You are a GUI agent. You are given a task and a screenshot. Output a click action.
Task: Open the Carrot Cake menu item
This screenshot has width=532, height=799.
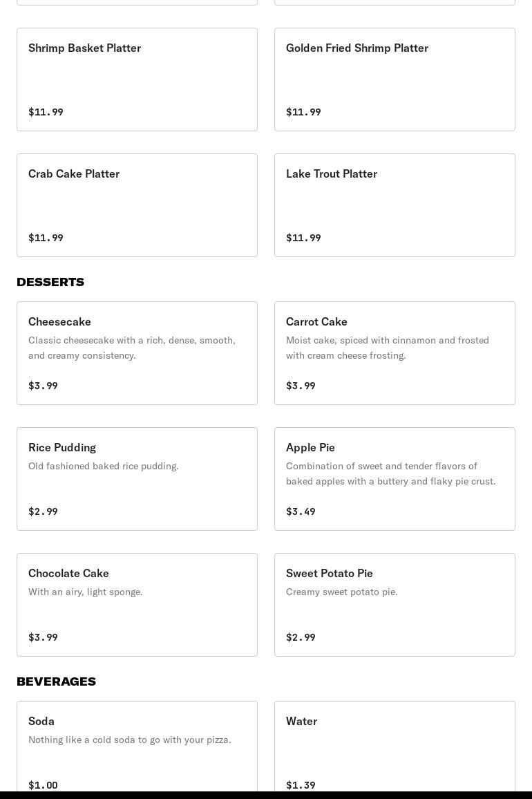coord(395,353)
